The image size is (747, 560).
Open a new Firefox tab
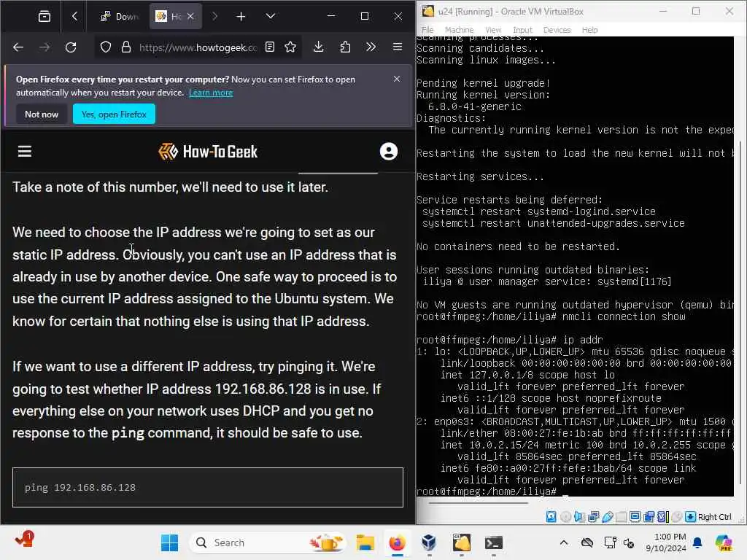[241, 17]
